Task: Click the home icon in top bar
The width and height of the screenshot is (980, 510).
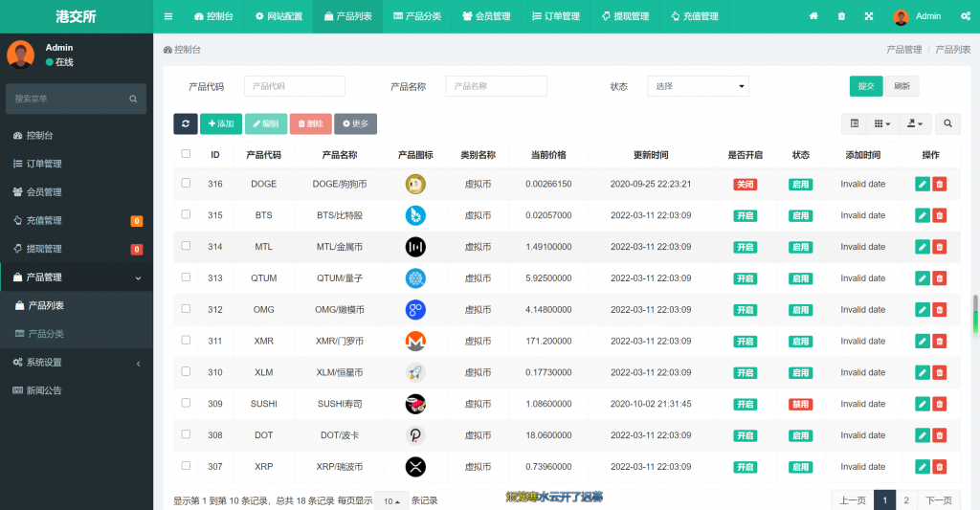Action: 813,16
